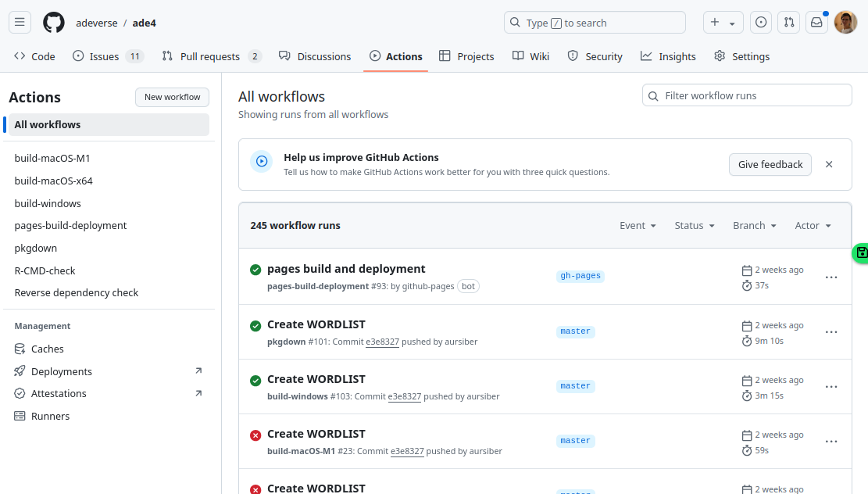The height and width of the screenshot is (494, 868).
Task: Open Create WORDLIST build-windows #103 run
Action: [x=316, y=379]
